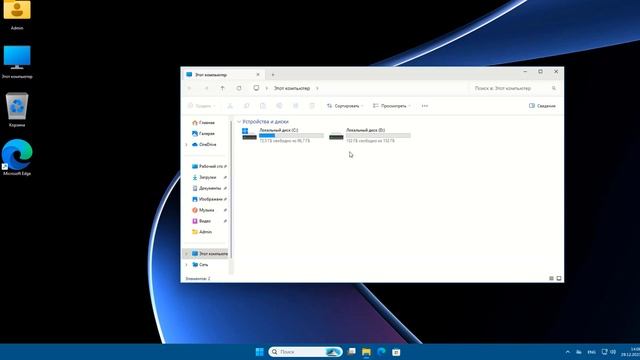640x360 pixels.
Task: Open network and volume quick settings
Action: pyautogui.click(x=609, y=352)
